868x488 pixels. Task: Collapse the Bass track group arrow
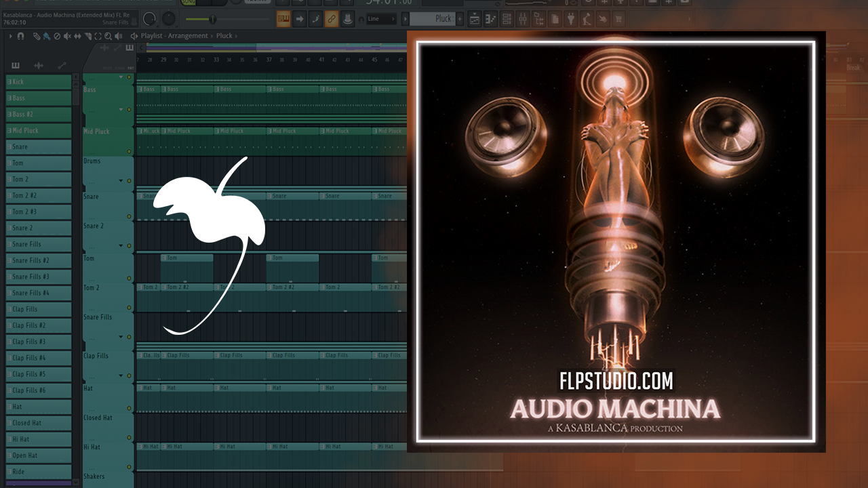(121, 109)
